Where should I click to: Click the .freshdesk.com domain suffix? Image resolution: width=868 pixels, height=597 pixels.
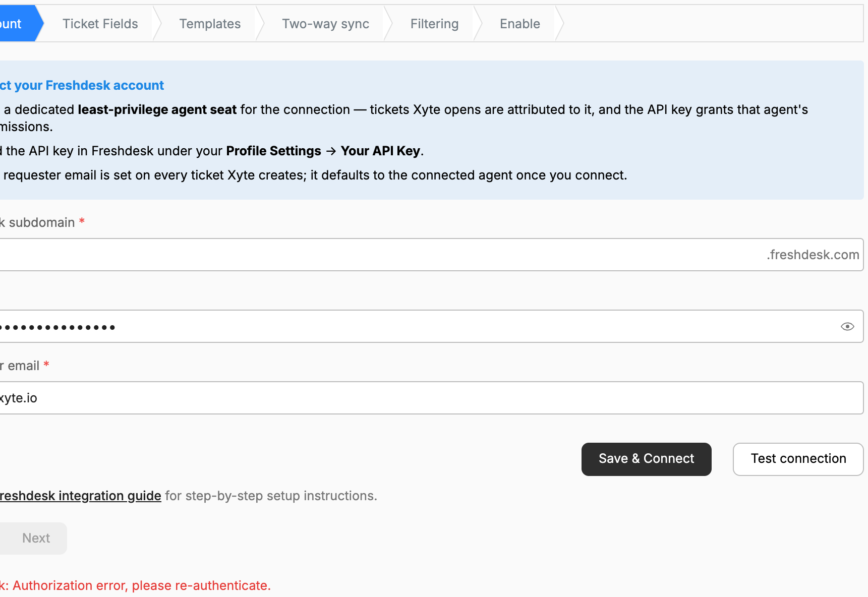[813, 255]
